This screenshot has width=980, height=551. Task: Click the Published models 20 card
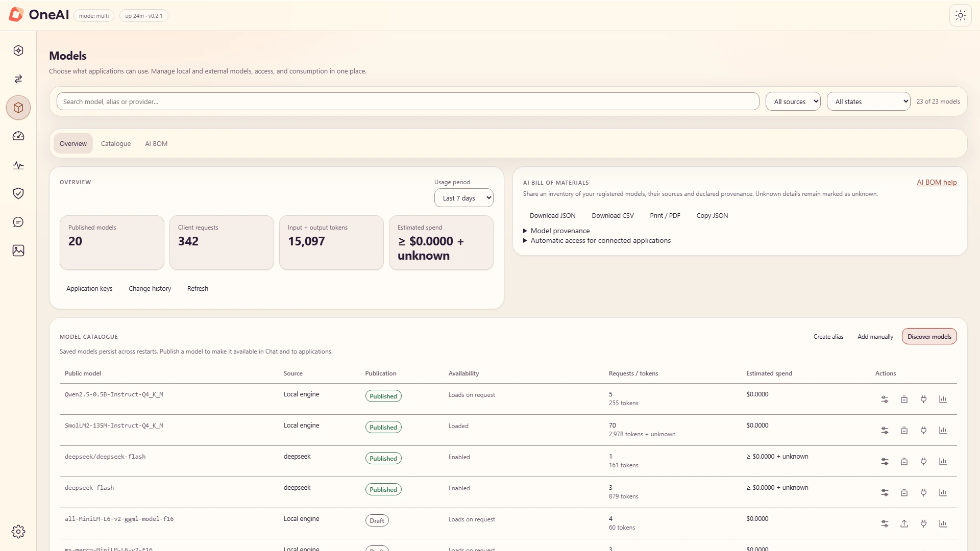pos(112,242)
